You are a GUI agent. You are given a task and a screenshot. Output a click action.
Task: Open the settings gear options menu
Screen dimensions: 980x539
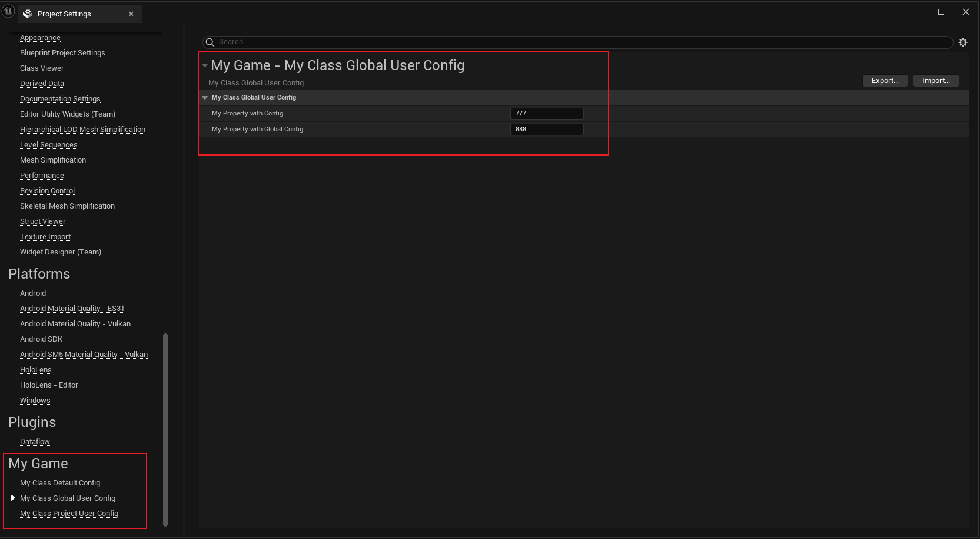(x=963, y=42)
